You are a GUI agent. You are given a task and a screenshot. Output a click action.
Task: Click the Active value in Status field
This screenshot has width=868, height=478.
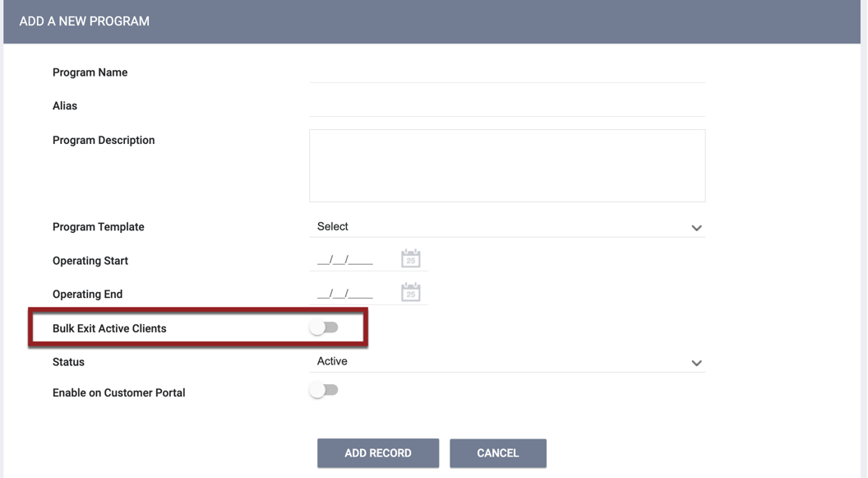click(x=332, y=360)
